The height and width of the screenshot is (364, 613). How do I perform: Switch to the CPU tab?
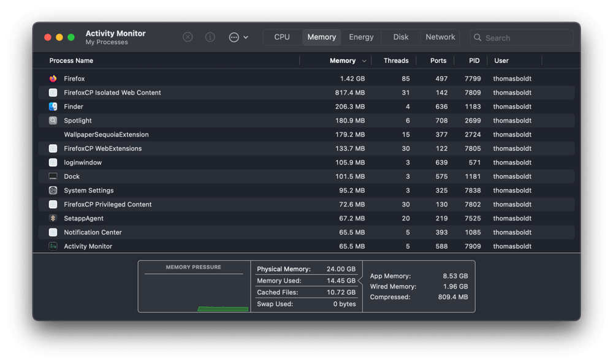(x=282, y=37)
